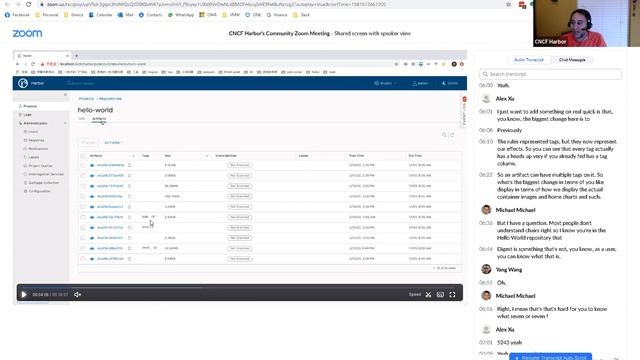The width and height of the screenshot is (640, 360).
Task: Open the English language dropdown in Harbor
Action: [x=385, y=83]
